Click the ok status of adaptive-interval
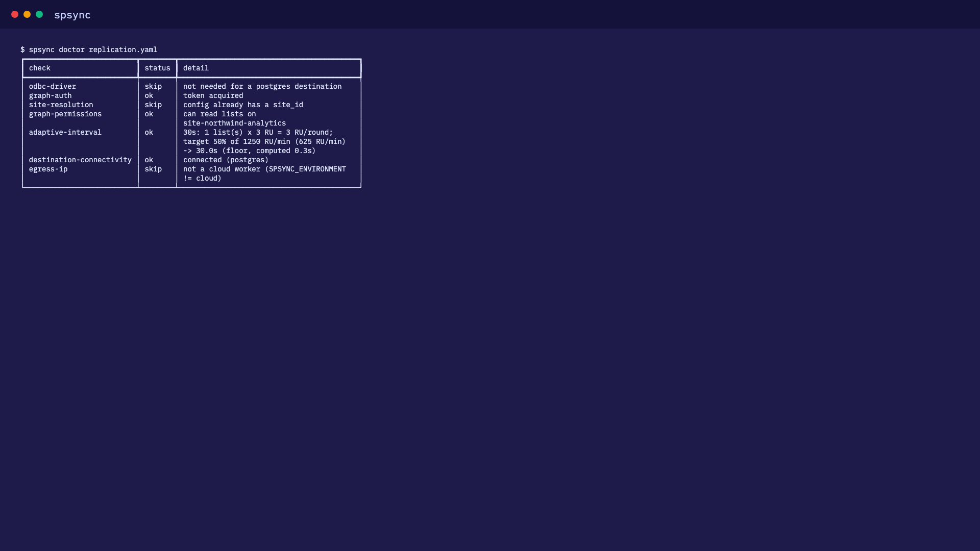 point(149,132)
